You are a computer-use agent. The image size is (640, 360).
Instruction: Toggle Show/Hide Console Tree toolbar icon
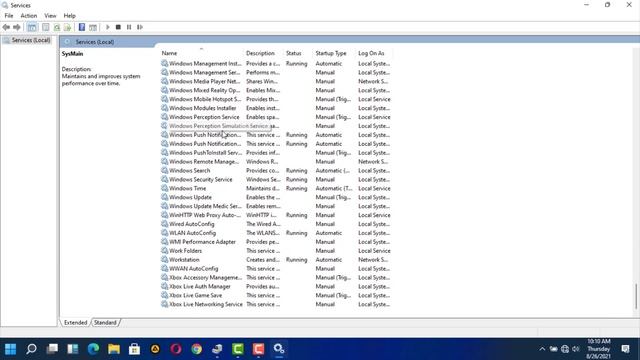pyautogui.click(x=32, y=27)
